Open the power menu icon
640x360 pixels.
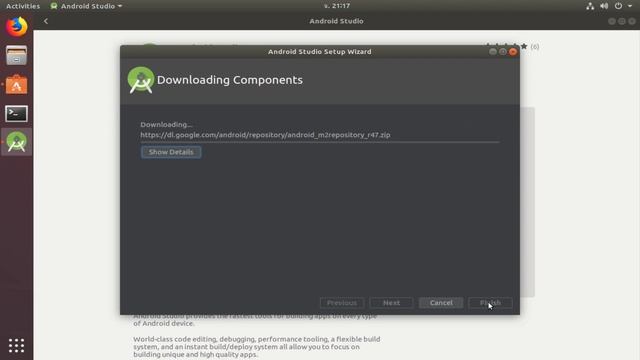click(618, 6)
